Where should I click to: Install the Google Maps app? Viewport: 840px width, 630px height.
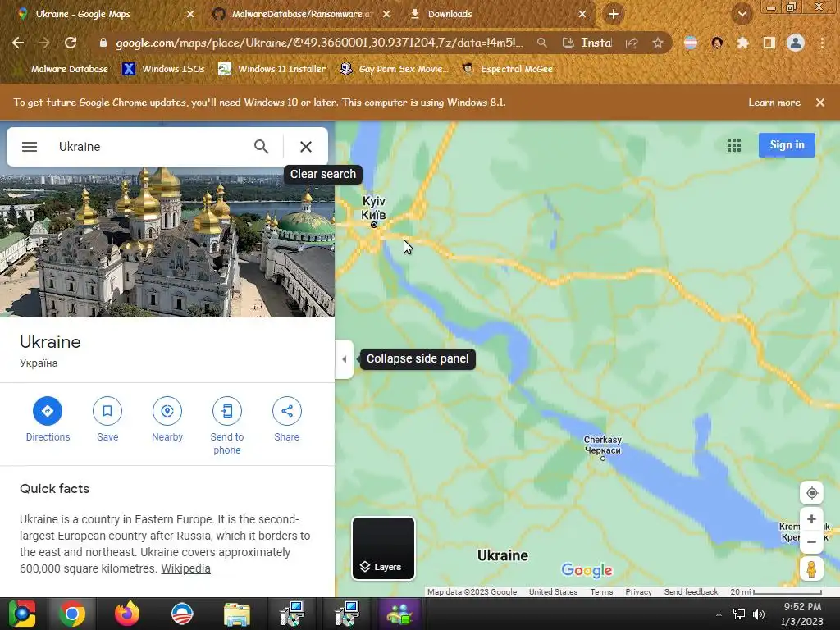pos(587,43)
